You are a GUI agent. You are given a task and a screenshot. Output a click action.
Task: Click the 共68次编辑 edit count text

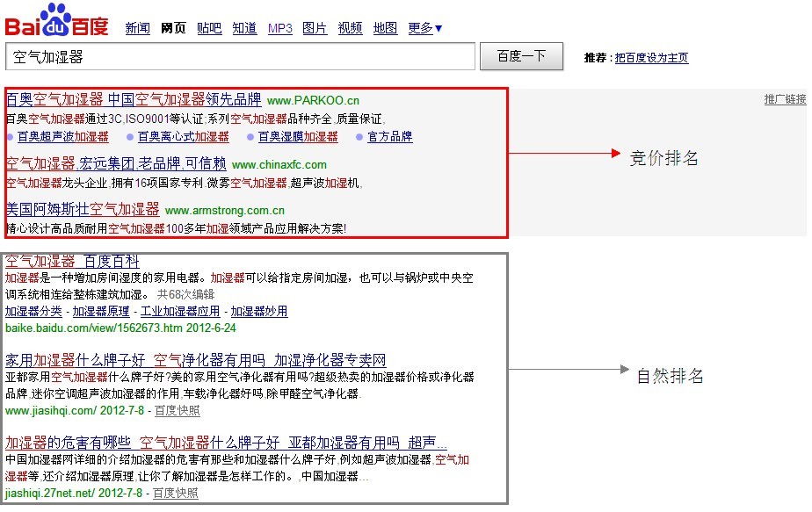[186, 294]
